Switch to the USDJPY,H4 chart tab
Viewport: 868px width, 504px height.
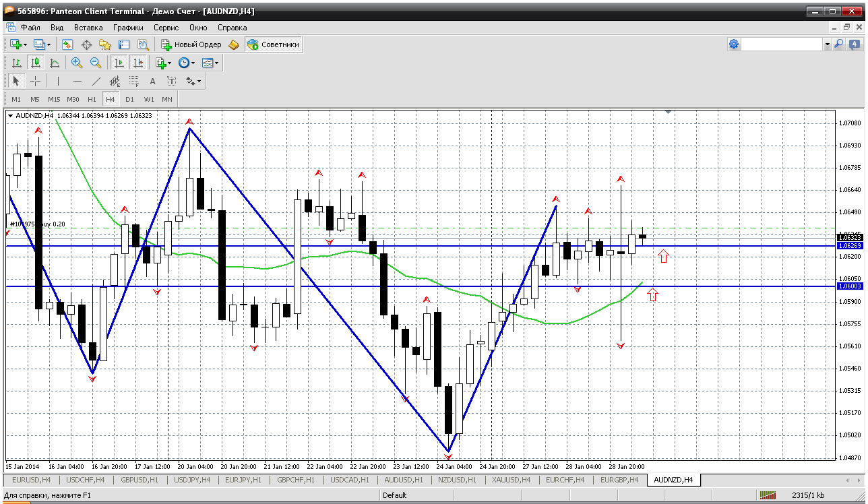(x=192, y=480)
